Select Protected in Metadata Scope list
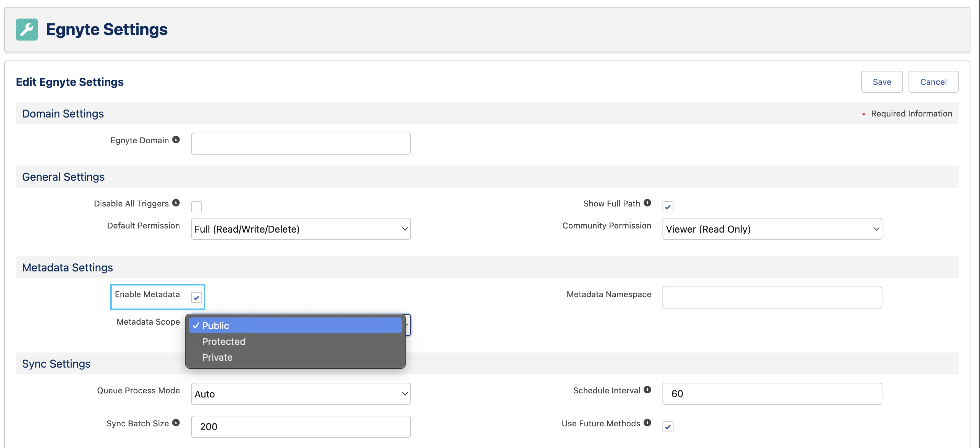The width and height of the screenshot is (980, 448). [295, 341]
